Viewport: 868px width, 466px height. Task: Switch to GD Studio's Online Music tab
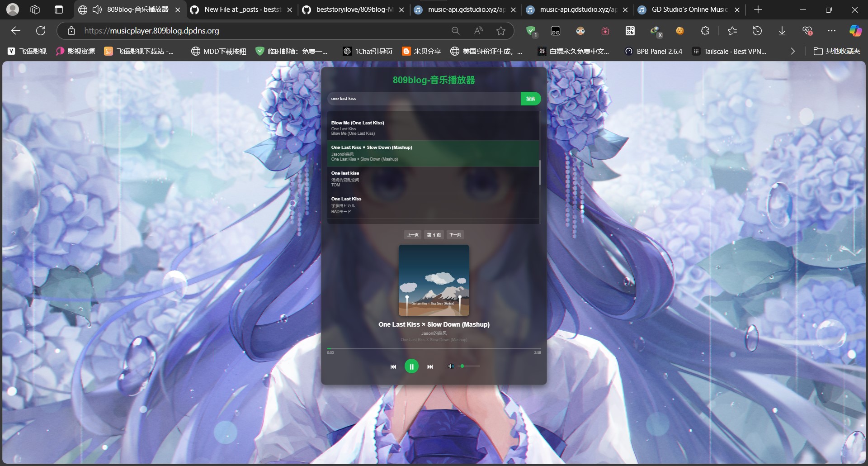click(x=689, y=10)
